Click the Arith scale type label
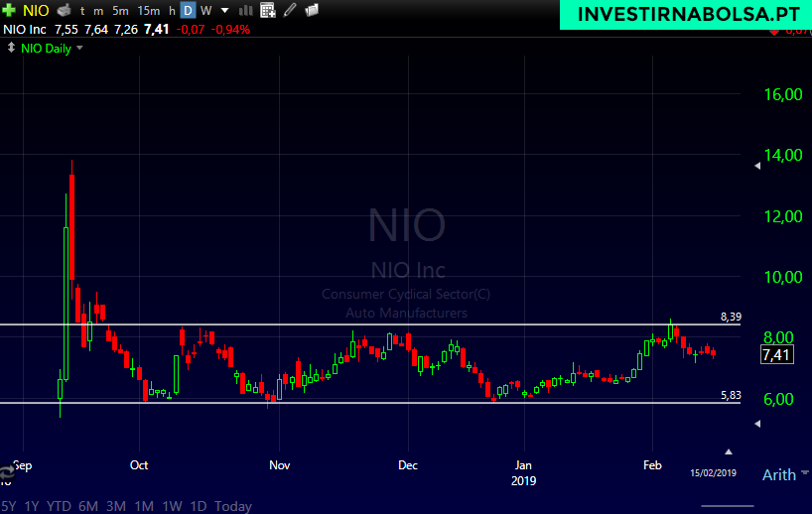 (779, 474)
